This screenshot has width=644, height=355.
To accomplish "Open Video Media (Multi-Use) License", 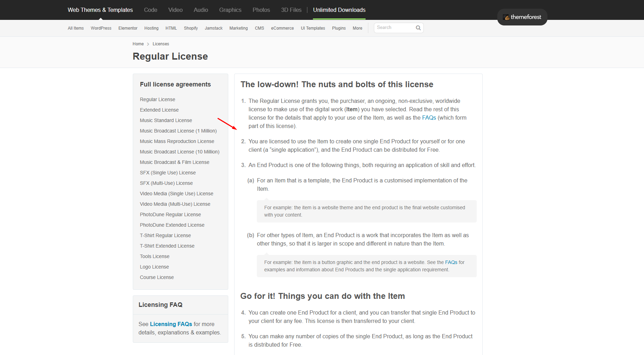I will [175, 204].
